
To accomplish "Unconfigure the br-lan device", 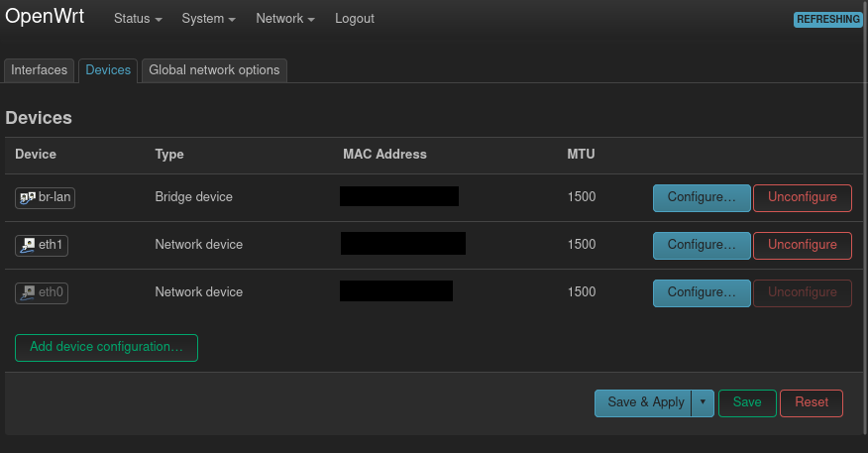I will pos(803,197).
